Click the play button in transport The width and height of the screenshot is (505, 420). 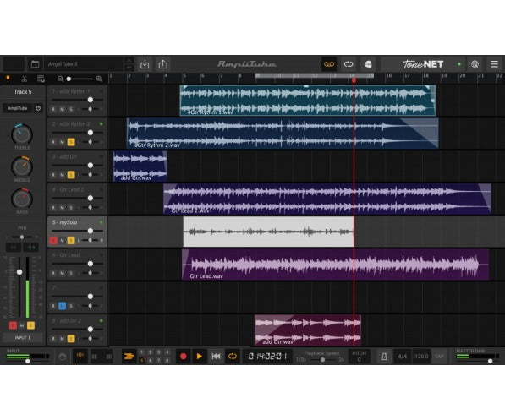(200, 357)
